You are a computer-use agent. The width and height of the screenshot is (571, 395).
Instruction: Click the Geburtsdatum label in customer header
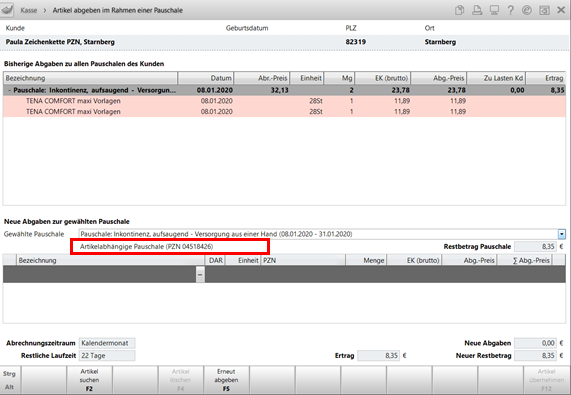click(247, 28)
